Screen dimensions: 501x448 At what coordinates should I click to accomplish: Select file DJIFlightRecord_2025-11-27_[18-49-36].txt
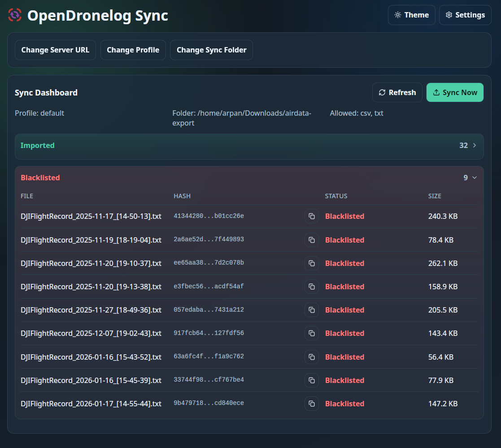(x=91, y=310)
